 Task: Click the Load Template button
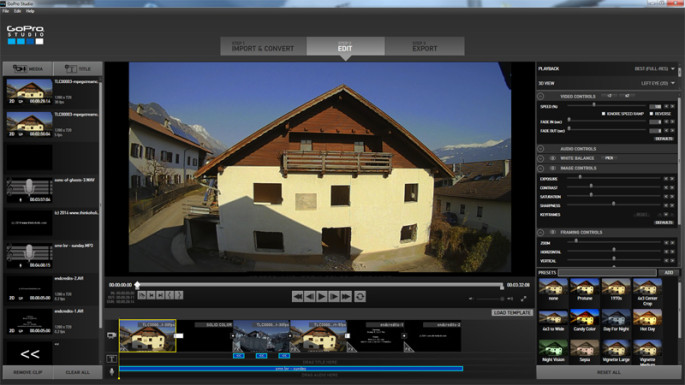pyautogui.click(x=512, y=313)
